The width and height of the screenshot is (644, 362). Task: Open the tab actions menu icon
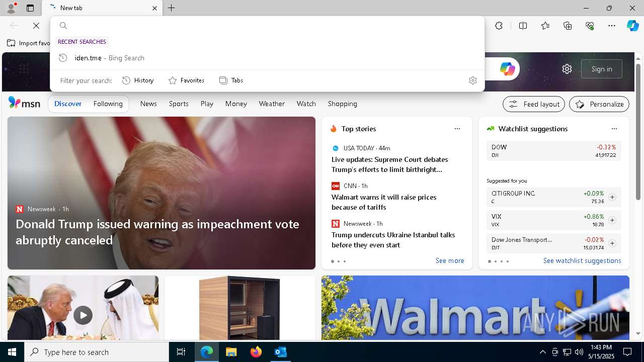click(30, 8)
